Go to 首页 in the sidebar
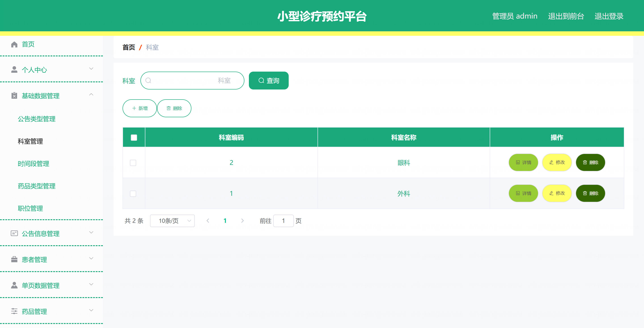Image resolution: width=644 pixels, height=328 pixels. tap(28, 44)
